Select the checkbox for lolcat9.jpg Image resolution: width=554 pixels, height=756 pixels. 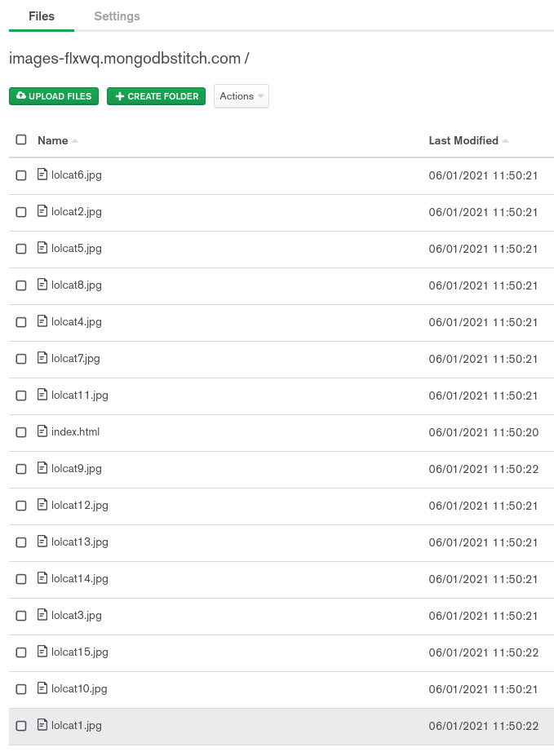(x=21, y=469)
